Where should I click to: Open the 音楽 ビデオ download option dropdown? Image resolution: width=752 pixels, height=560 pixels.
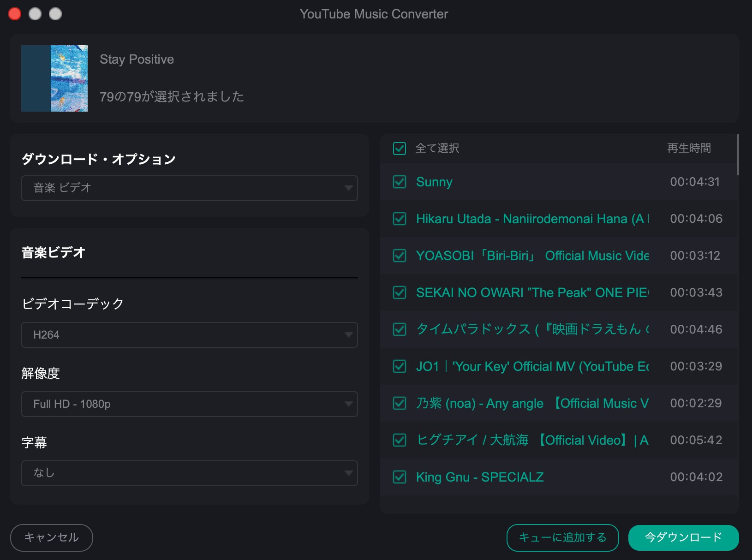(x=190, y=188)
